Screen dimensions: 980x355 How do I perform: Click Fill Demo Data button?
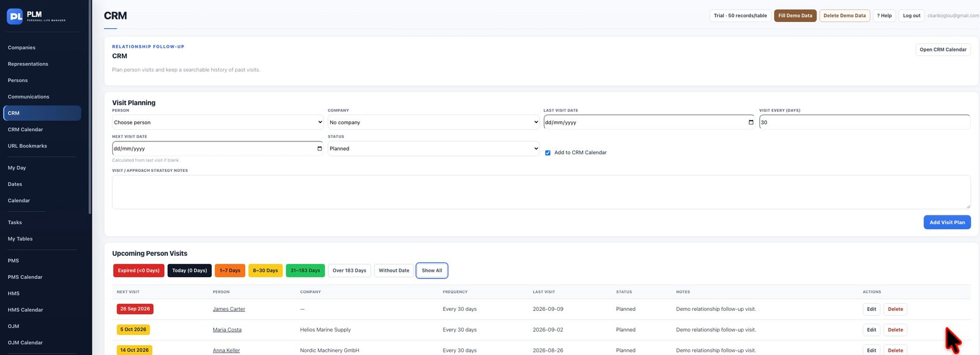[795, 16]
